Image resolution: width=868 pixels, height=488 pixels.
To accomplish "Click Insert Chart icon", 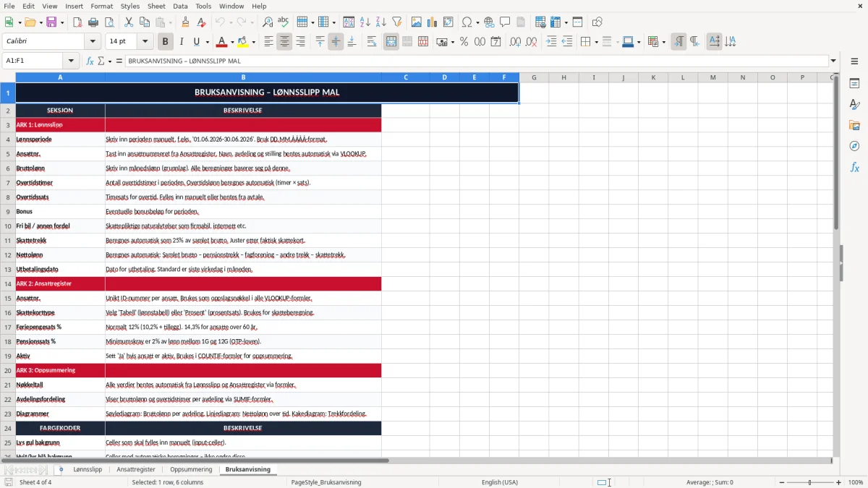I will [x=433, y=22].
